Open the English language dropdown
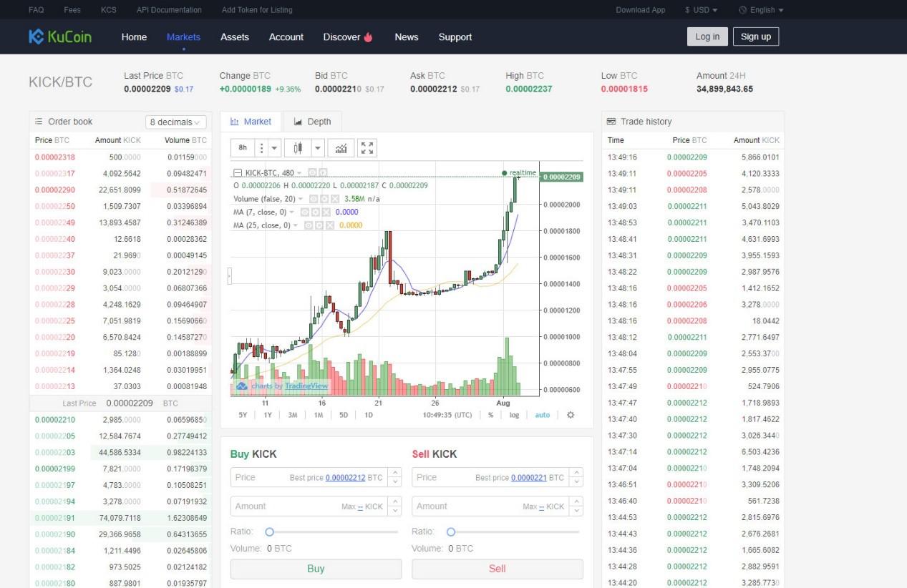Image resolution: width=907 pixels, height=588 pixels. 761,10
